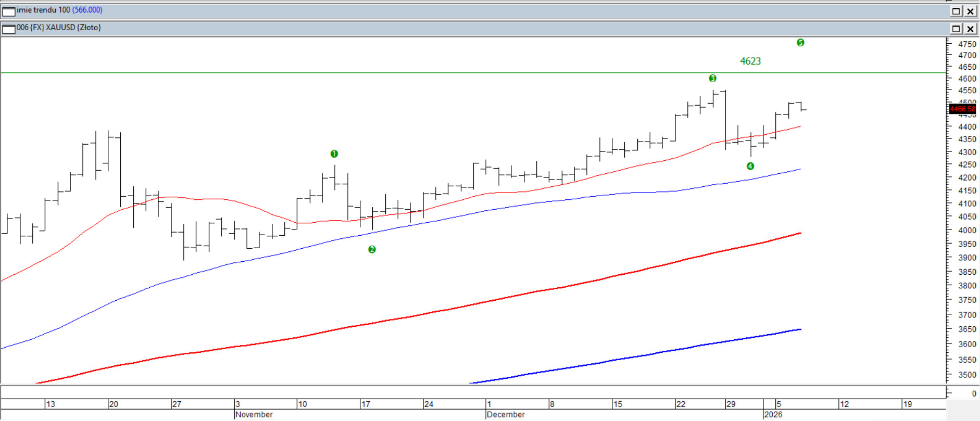
Task: Click the imie trendu 100 pane title
Action: (x=43, y=10)
